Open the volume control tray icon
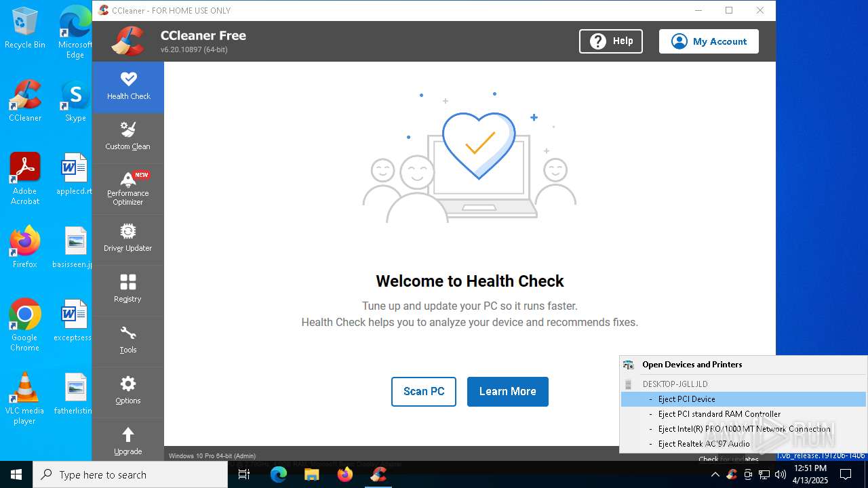The width and height of the screenshot is (868, 488). 781,474
